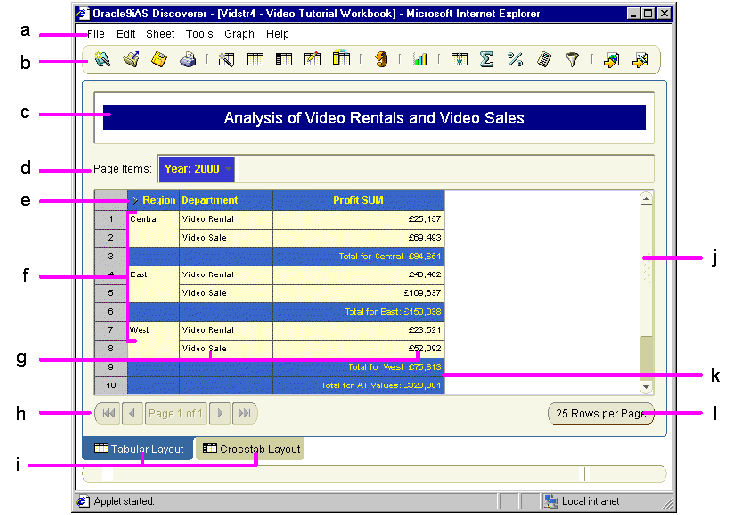The height and width of the screenshot is (515, 733).
Task: Open the Help menu
Action: (x=277, y=34)
